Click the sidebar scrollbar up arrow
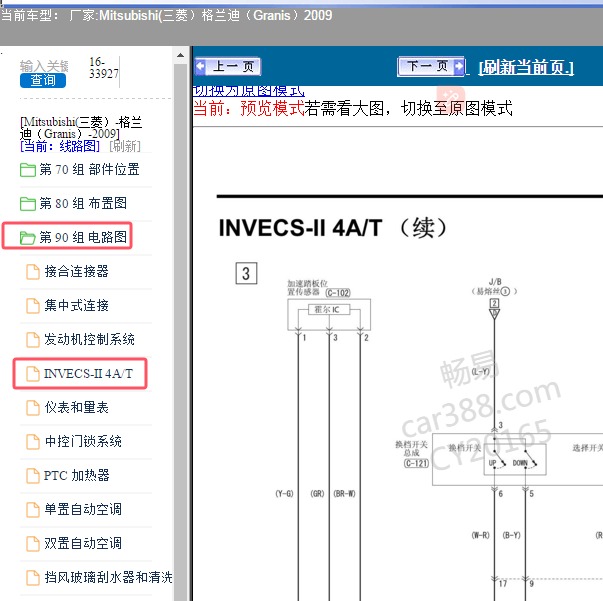Image resolution: width=603 pixels, height=601 pixels. click(180, 55)
